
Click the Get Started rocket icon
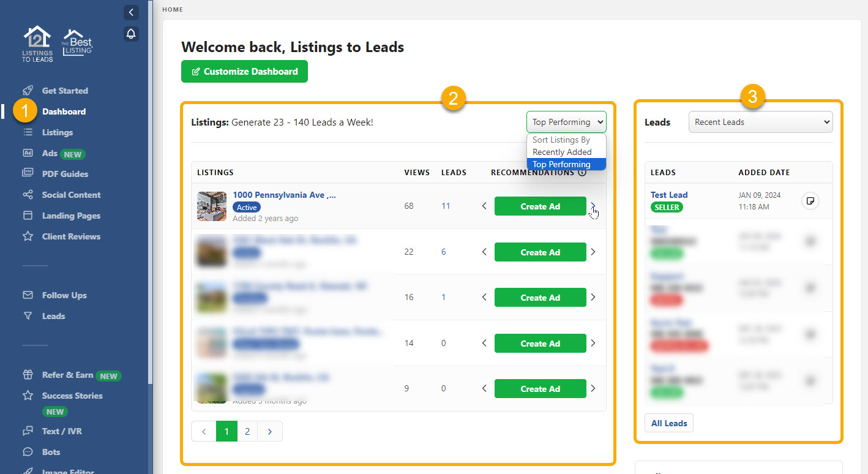click(28, 91)
